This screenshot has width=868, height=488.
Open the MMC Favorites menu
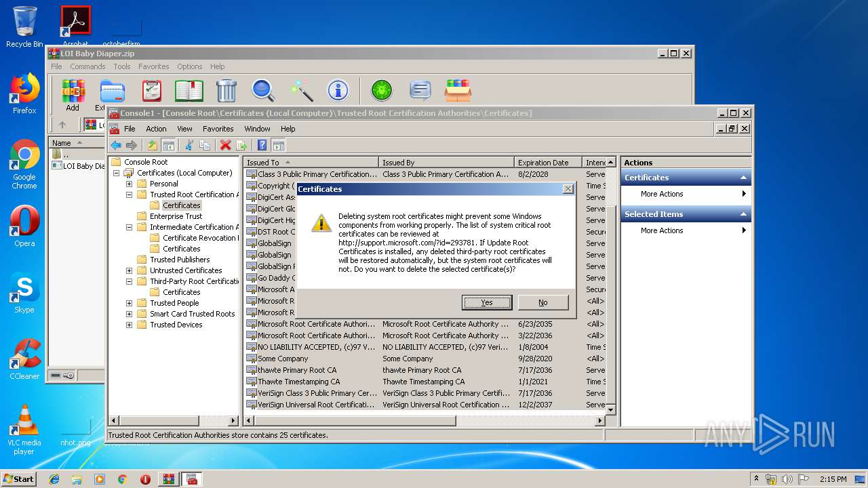(218, 129)
